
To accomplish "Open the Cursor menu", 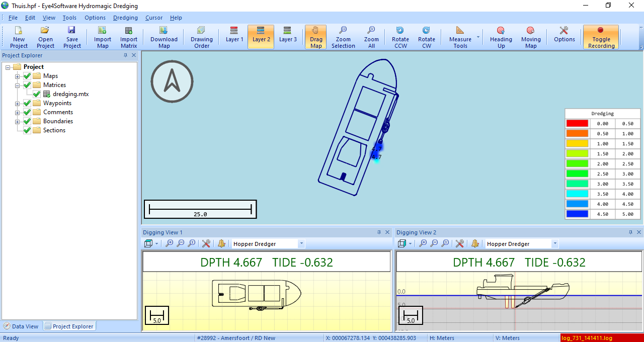I will coord(154,18).
